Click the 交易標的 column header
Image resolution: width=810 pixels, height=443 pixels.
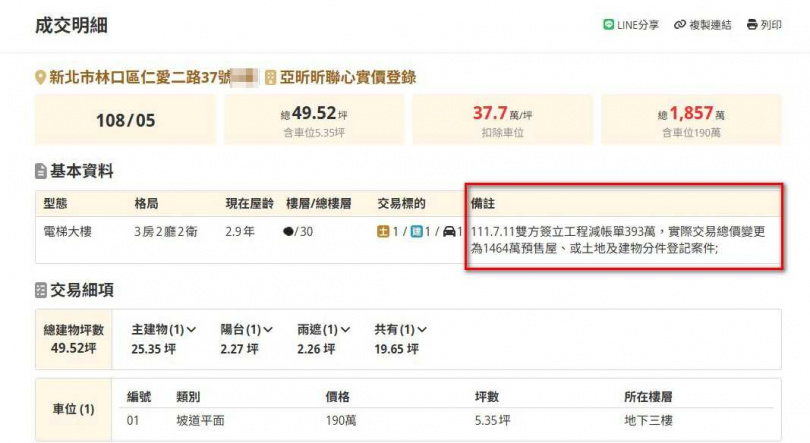pos(401,203)
